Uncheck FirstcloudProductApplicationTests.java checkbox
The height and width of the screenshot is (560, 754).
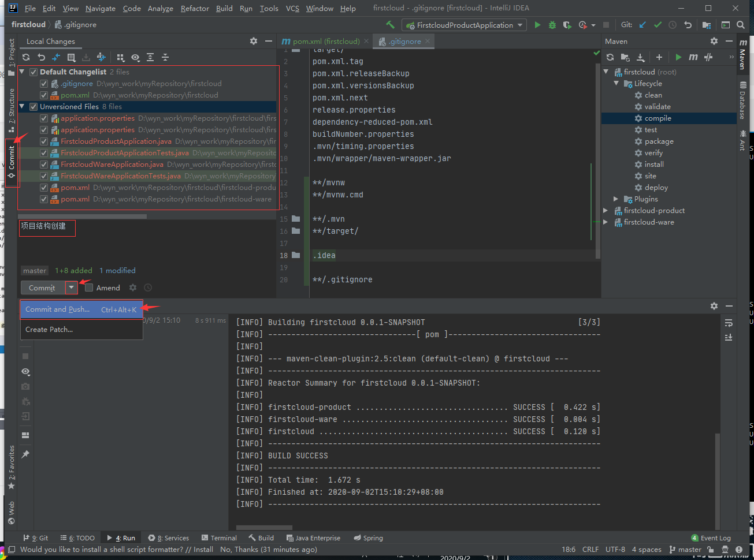[44, 153]
